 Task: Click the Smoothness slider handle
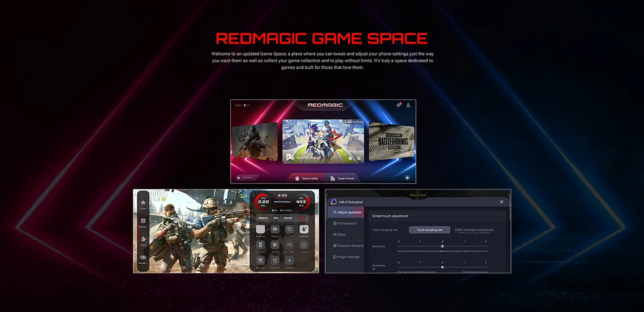(442, 267)
